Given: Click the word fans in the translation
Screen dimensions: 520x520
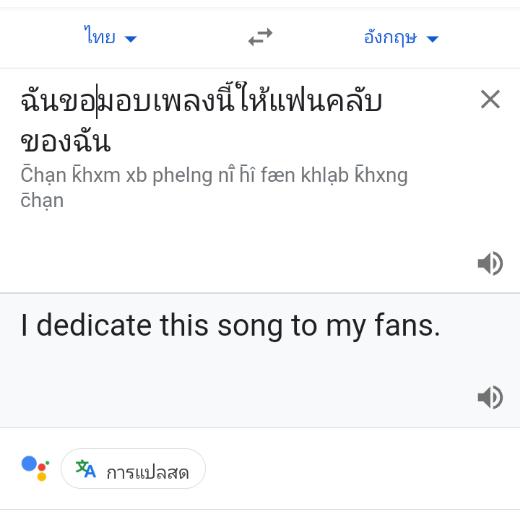Looking at the screenshot, I should click(x=407, y=325).
